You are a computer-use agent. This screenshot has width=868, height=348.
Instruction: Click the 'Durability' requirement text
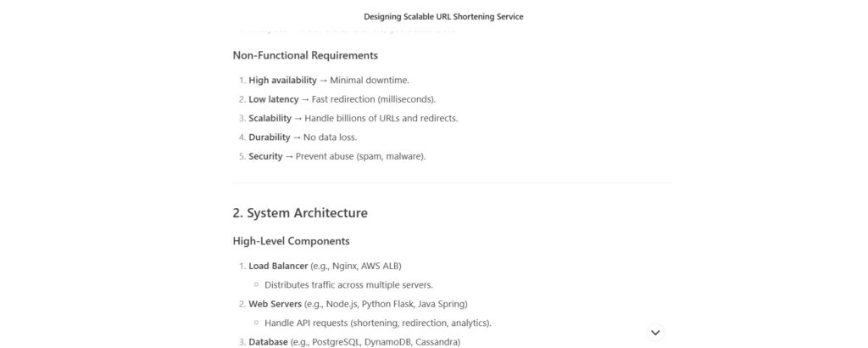(x=269, y=137)
